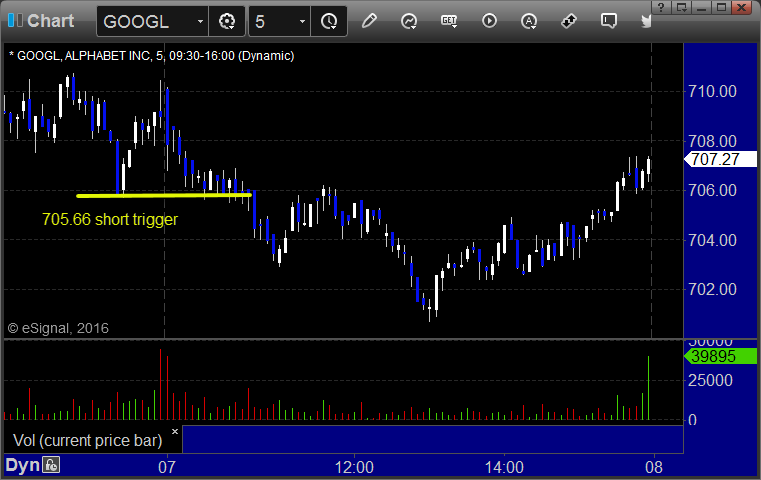Open symbol settings gear menu
The image size is (761, 480).
pyautogui.click(x=227, y=21)
